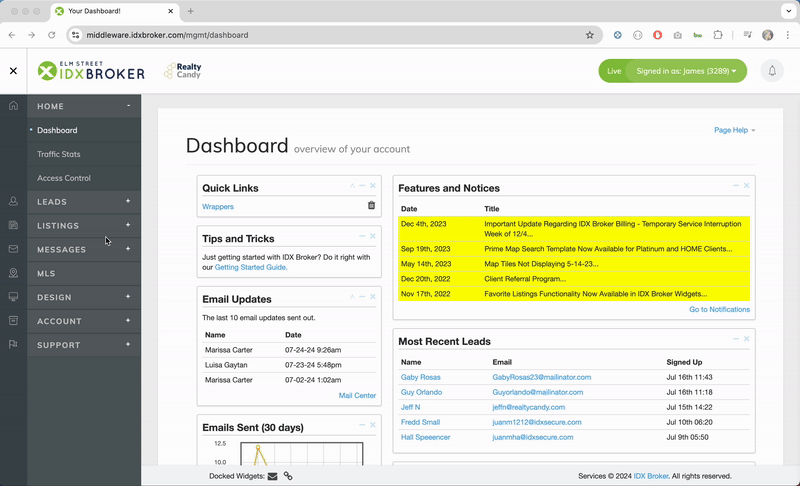Viewport: 800px width, 486px height.
Task: Click the browser address bar
Action: [x=332, y=35]
